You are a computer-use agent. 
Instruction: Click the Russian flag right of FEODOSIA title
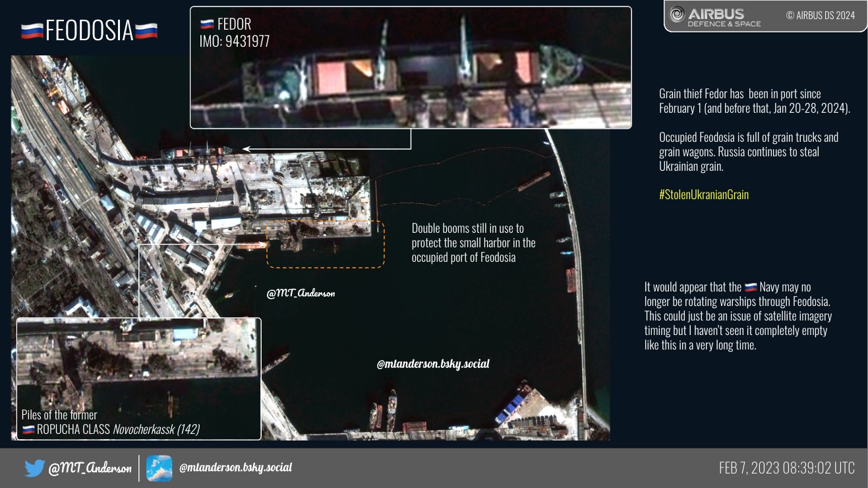146,31
